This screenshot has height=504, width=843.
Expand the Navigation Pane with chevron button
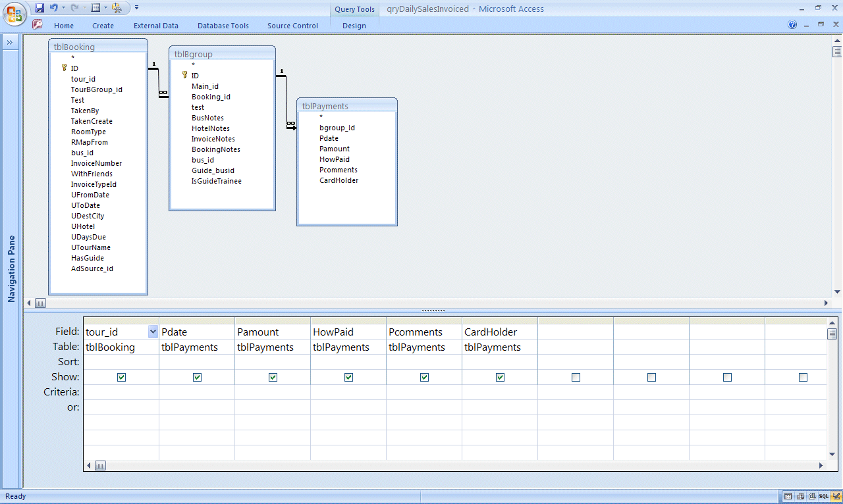[11, 42]
